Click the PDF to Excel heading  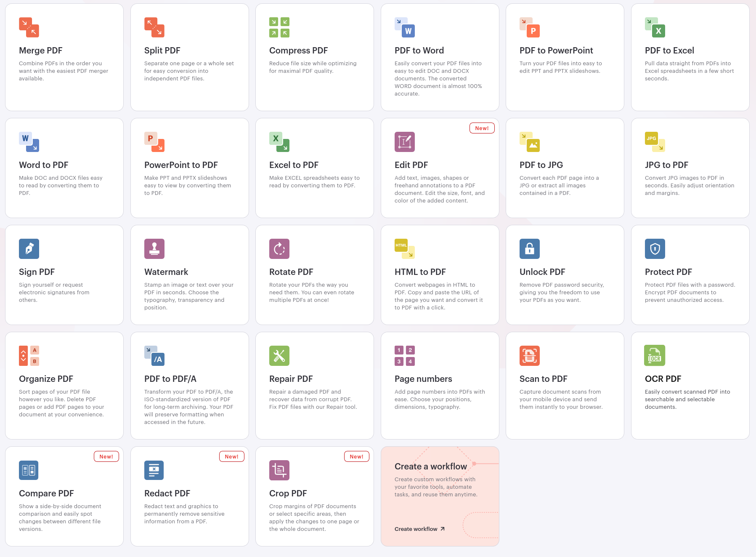(669, 51)
